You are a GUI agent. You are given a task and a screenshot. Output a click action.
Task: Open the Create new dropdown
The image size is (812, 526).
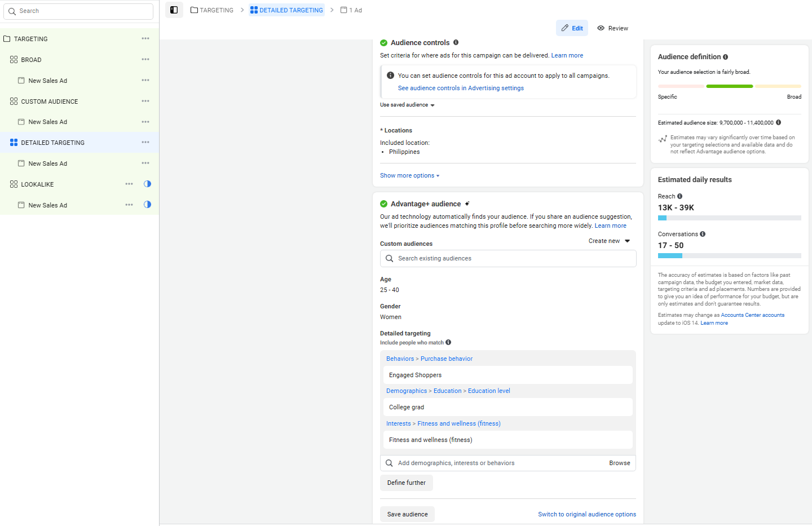pyautogui.click(x=609, y=241)
